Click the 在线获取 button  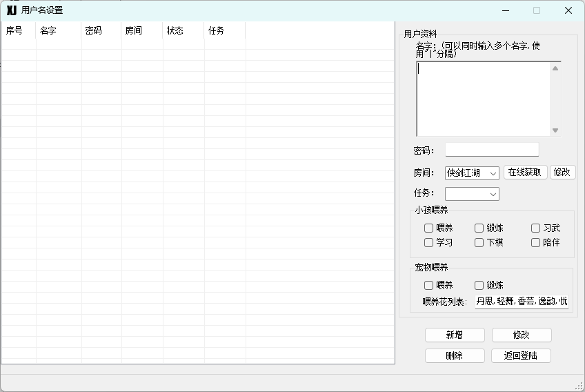[x=525, y=172]
